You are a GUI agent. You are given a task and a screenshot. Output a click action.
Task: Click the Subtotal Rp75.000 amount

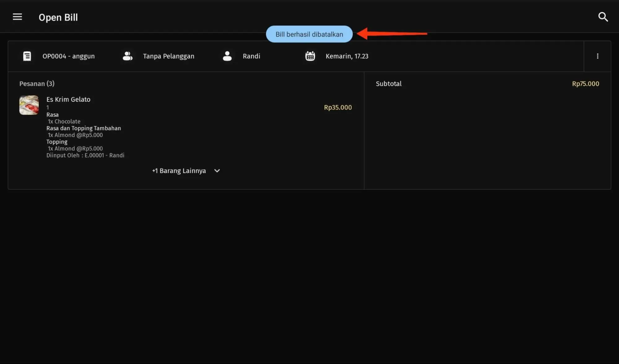pyautogui.click(x=585, y=84)
